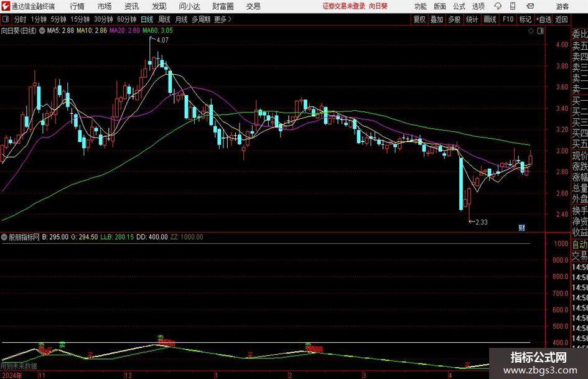Image resolution: width=588 pixels, height=379 pixels.
Task: Click the ZZ: 1000.00 indicator value
Action: [187, 237]
